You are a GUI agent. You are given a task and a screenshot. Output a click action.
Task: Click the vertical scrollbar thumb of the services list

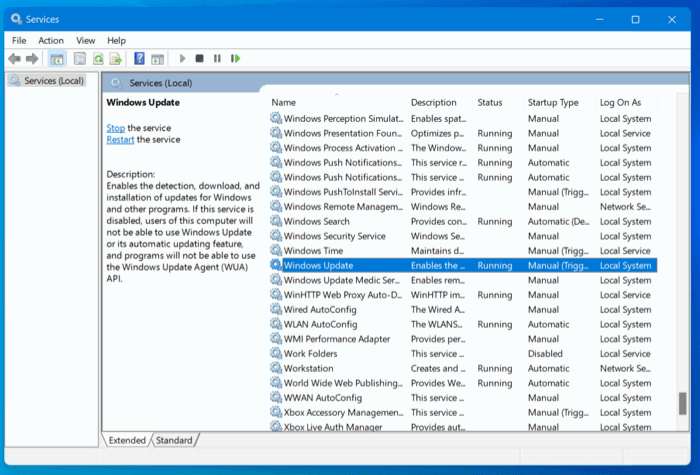682,404
